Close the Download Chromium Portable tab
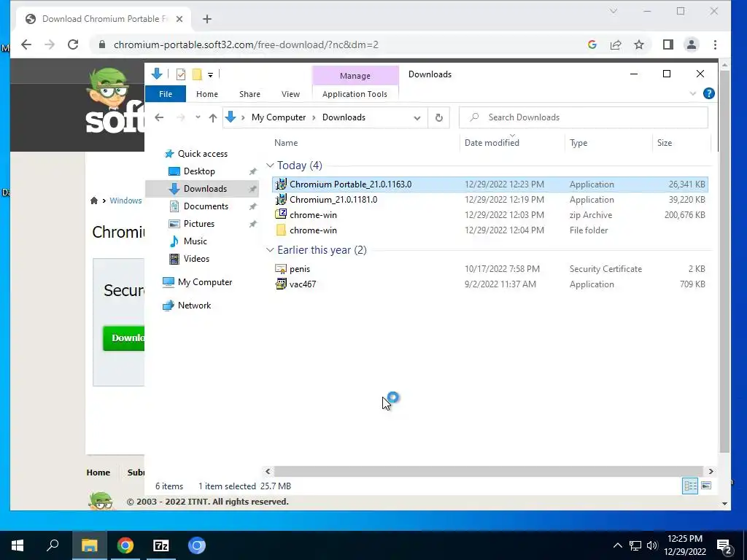Viewport: 747px width, 560px height. point(179,19)
